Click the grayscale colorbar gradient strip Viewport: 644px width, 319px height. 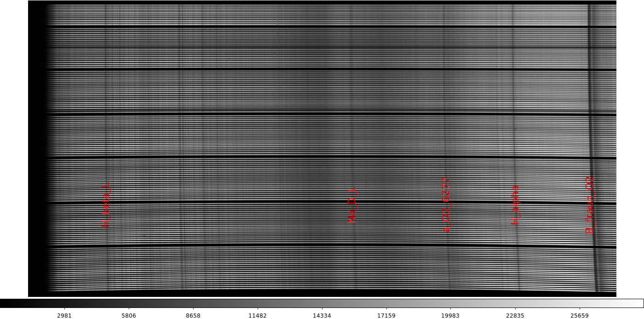322,303
